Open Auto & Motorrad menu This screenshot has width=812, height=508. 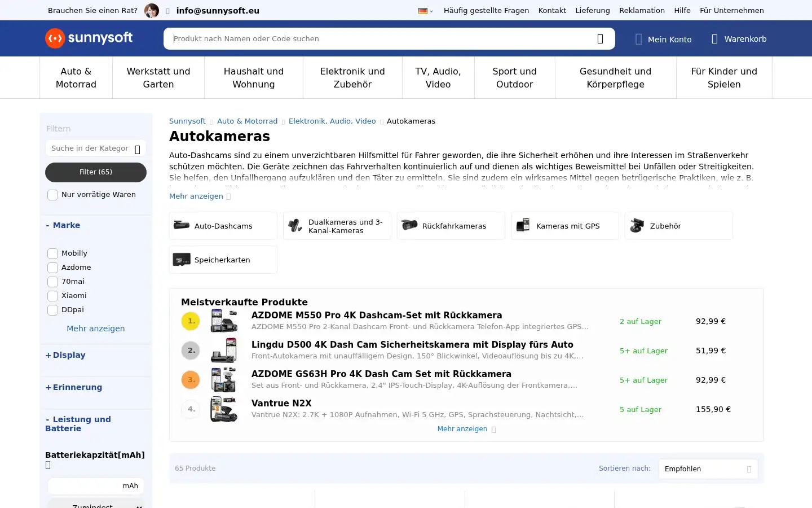tap(76, 78)
